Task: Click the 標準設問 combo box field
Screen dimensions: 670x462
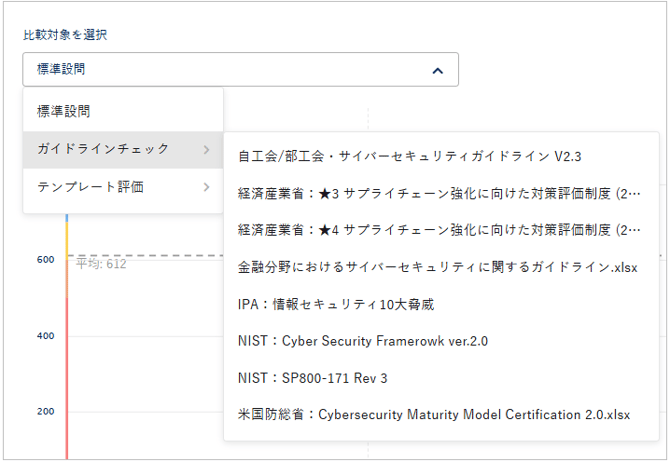Action: click(x=241, y=70)
